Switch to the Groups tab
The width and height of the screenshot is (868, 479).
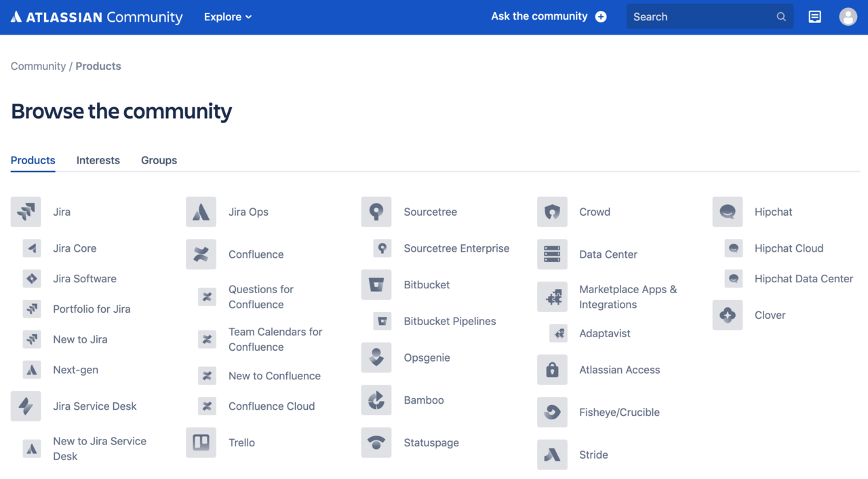coord(159,160)
